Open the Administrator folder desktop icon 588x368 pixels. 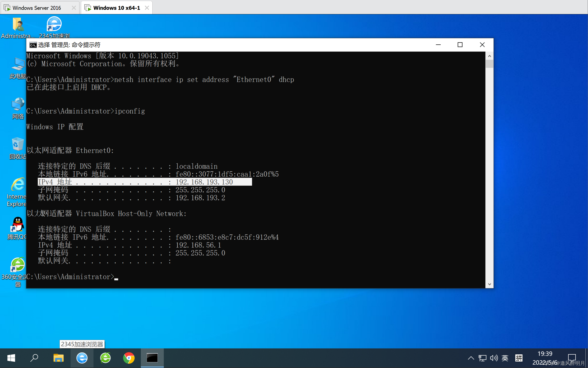pyautogui.click(x=17, y=27)
